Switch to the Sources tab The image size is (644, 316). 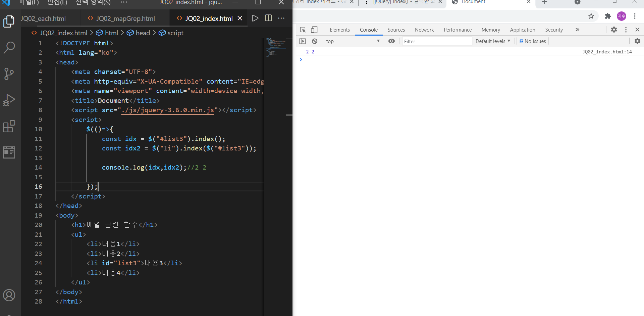396,30
